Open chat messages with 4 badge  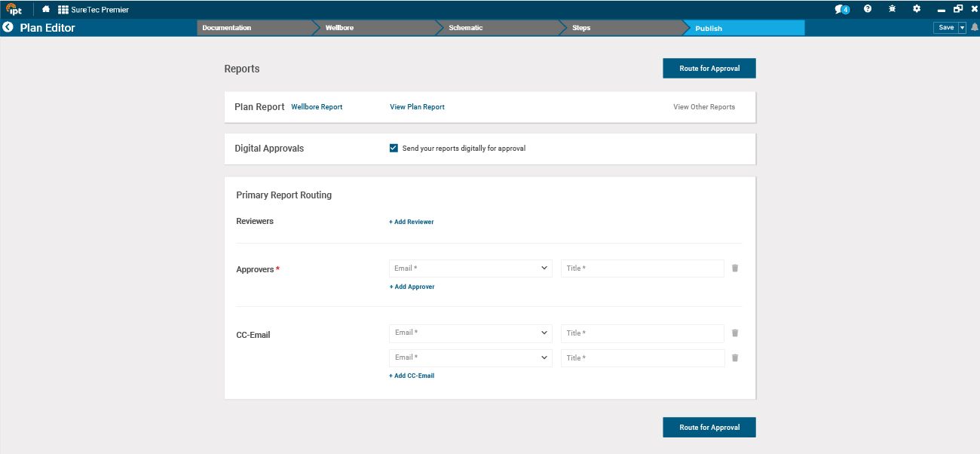point(841,9)
